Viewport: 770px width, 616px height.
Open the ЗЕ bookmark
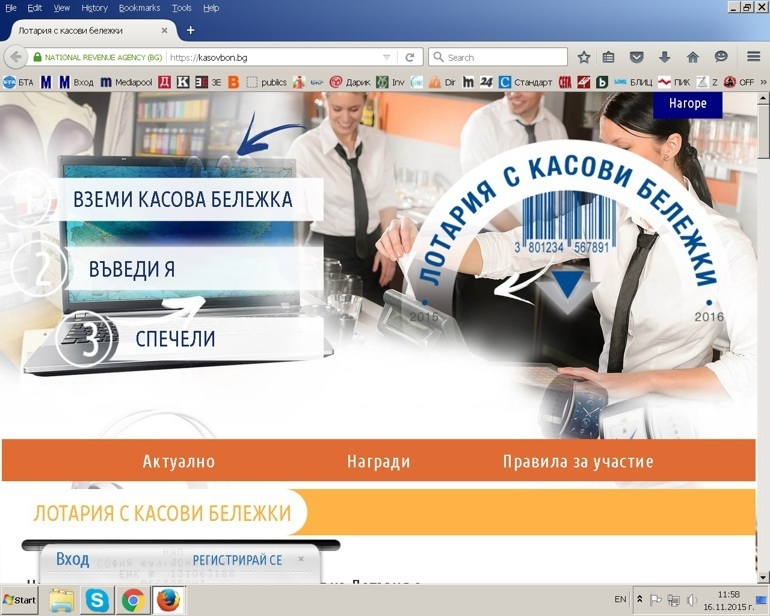pos(208,83)
